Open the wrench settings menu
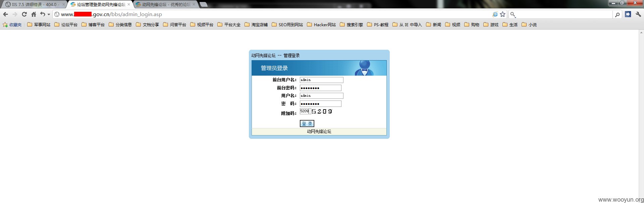 point(638,14)
